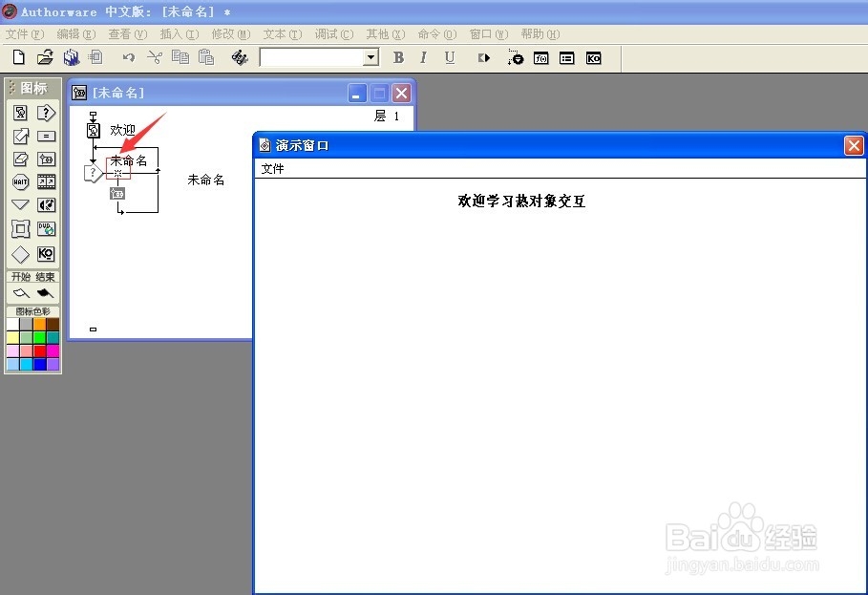Click the white start flag under 开始
Screen dimensions: 868x595
coord(21,293)
